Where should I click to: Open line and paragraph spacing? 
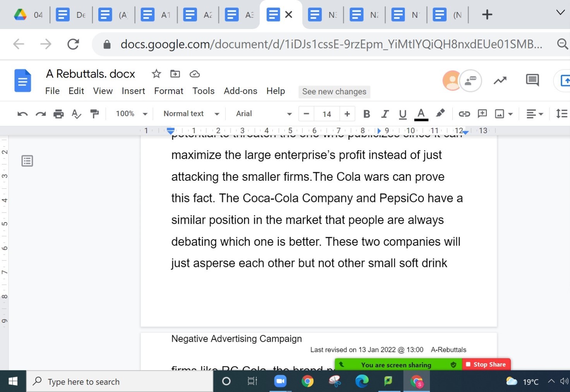[561, 114]
